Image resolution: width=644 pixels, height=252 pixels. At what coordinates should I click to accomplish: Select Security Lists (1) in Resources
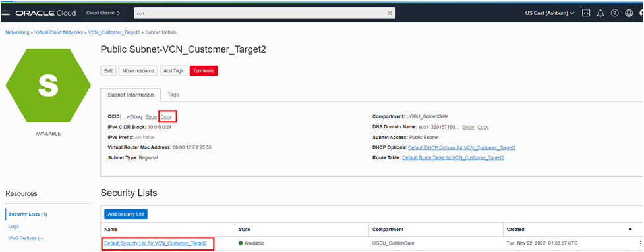(28, 214)
